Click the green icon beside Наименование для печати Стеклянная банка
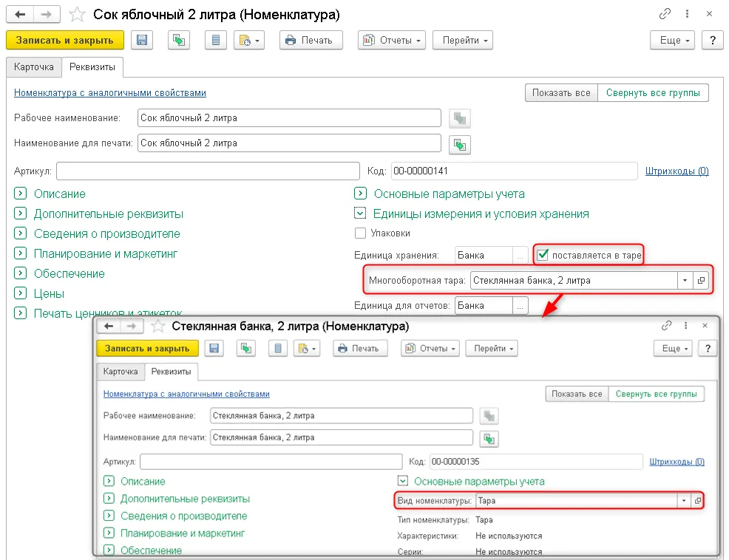This screenshot has height=560, width=729. pyautogui.click(x=489, y=439)
